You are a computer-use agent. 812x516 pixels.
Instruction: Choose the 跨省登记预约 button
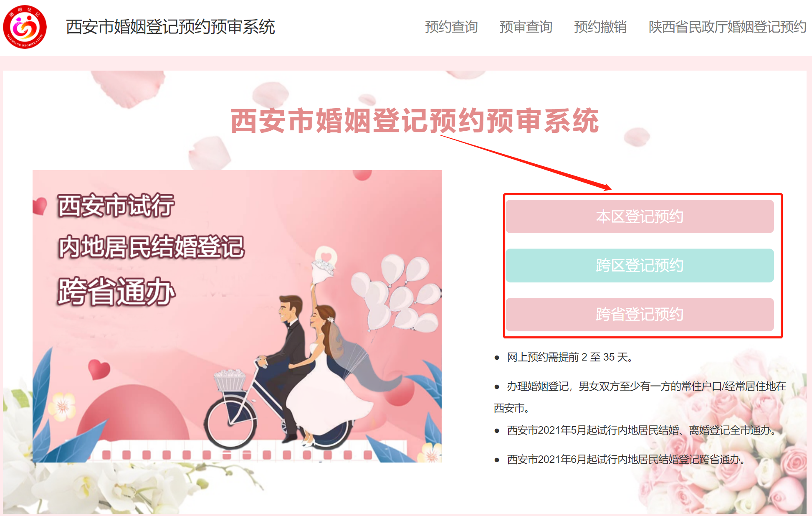(x=640, y=314)
